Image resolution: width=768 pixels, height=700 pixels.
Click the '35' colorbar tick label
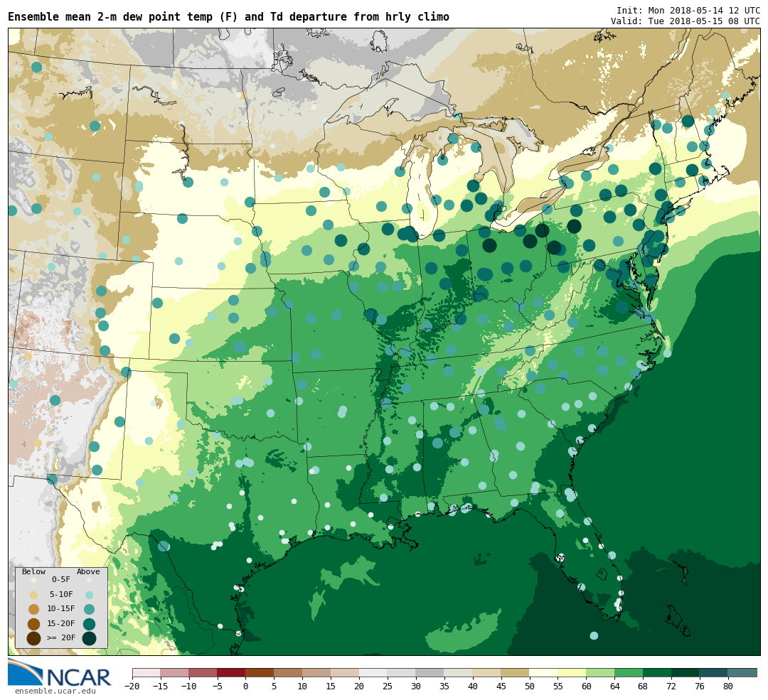[x=444, y=686]
